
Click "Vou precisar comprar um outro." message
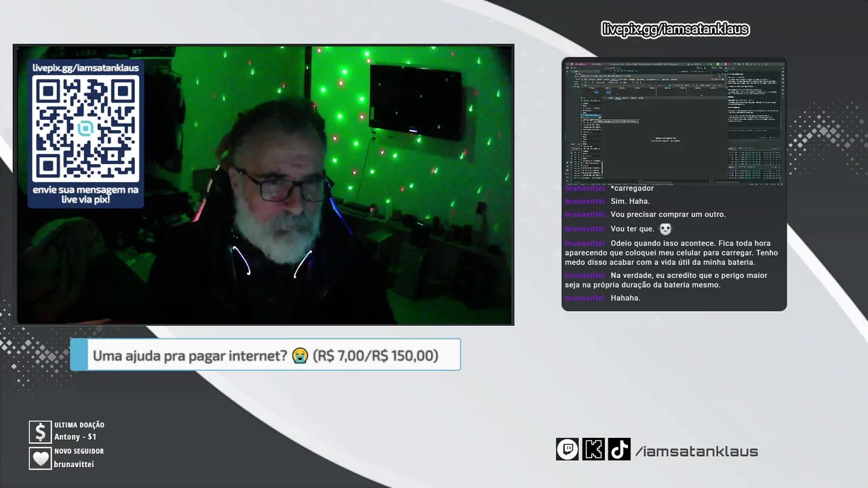[x=668, y=214]
